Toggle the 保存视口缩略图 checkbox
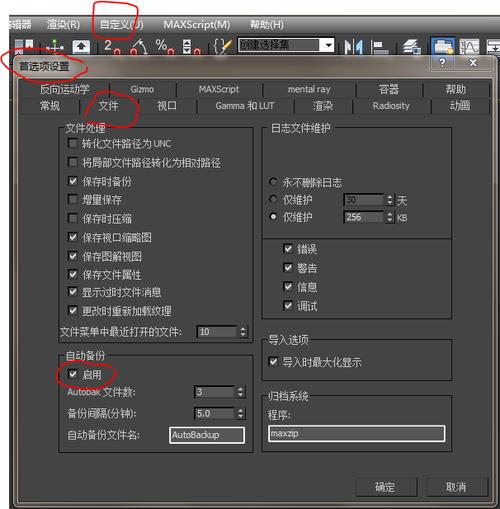The width and height of the screenshot is (500, 509). tap(72, 237)
